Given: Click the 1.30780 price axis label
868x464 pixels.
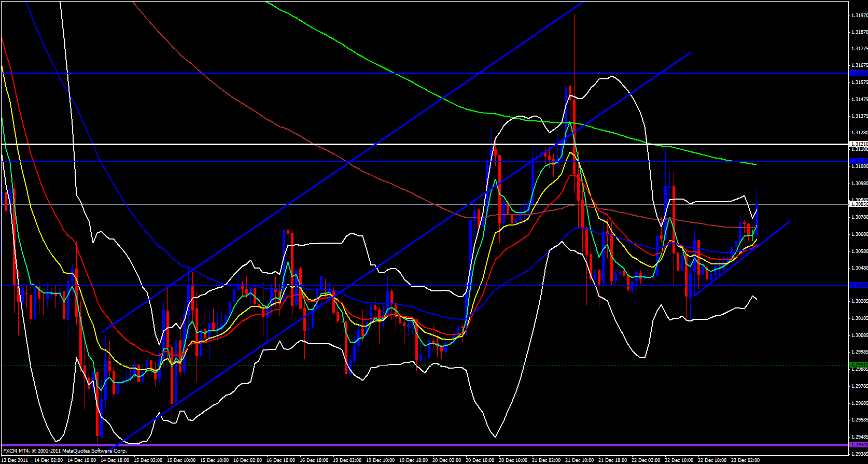Looking at the screenshot, I should click(x=860, y=217).
